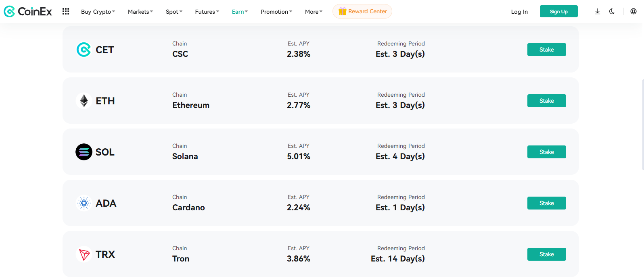This screenshot has height=278, width=644.
Task: Click the Log In link
Action: point(519,12)
